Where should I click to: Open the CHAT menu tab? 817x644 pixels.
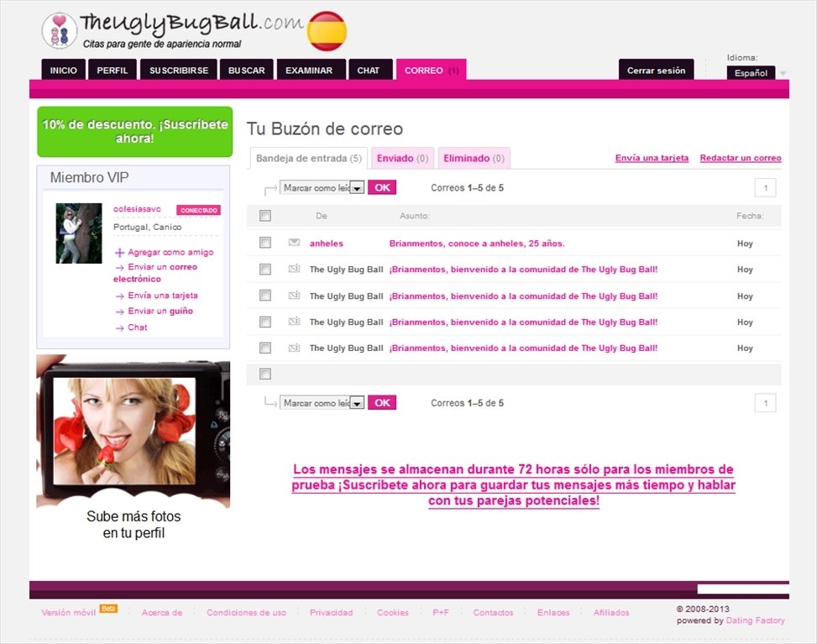(369, 70)
